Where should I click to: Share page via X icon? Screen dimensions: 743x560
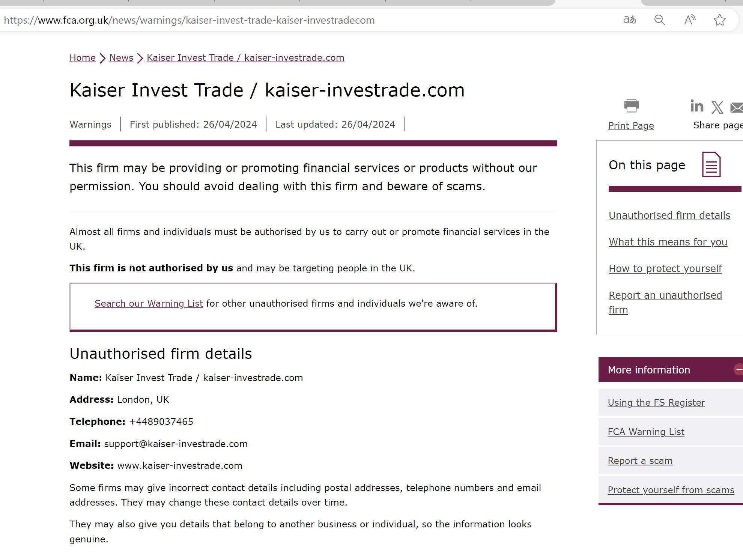point(717,107)
